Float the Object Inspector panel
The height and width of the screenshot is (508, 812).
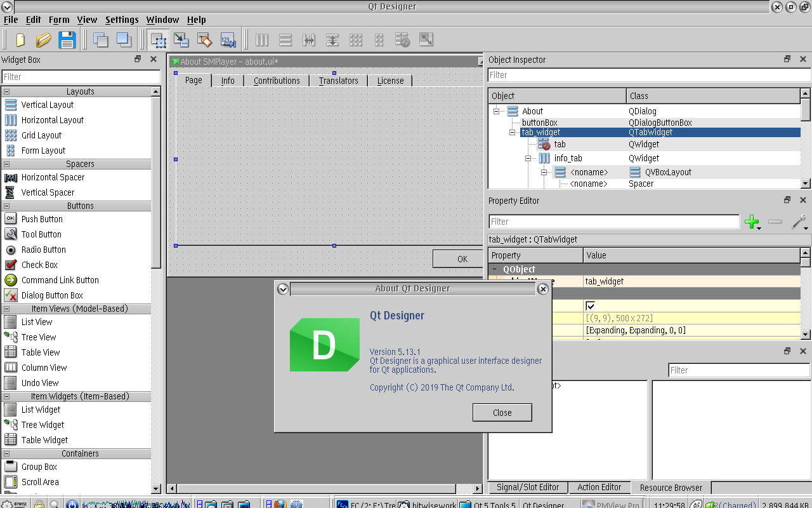(x=787, y=59)
